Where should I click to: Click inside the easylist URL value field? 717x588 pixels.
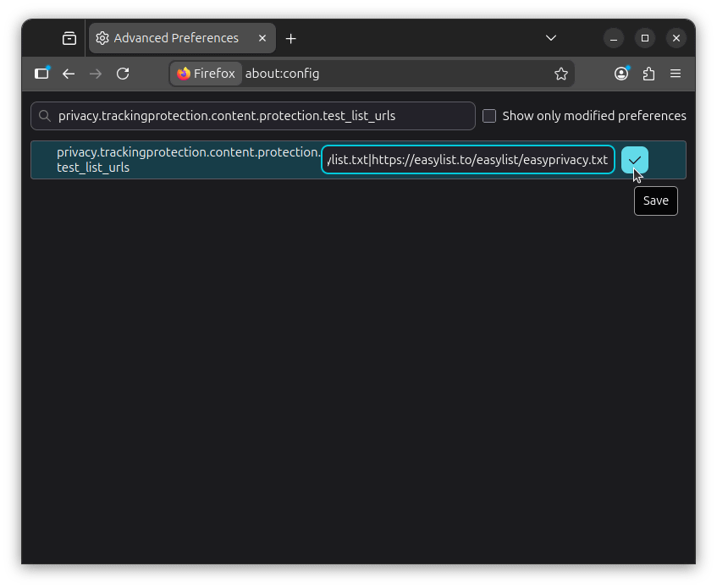[x=467, y=160]
